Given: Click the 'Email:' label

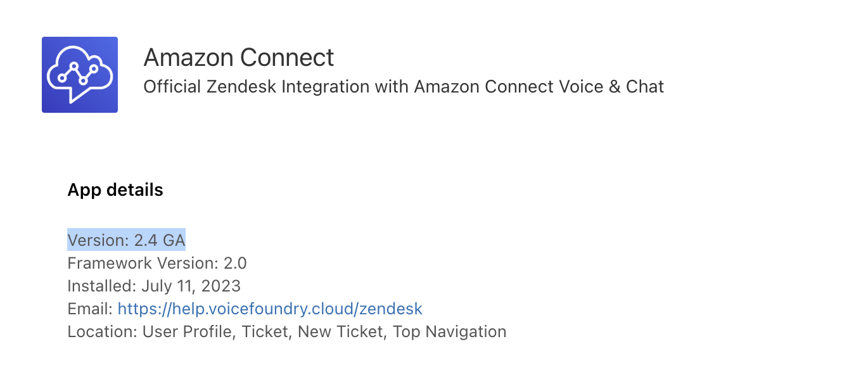Looking at the screenshot, I should pyautogui.click(x=90, y=309).
